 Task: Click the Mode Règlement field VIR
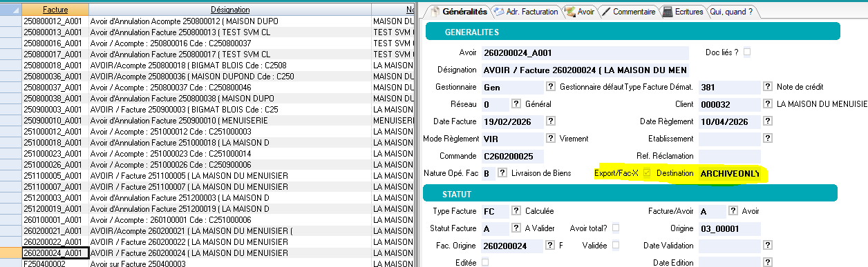coord(513,139)
